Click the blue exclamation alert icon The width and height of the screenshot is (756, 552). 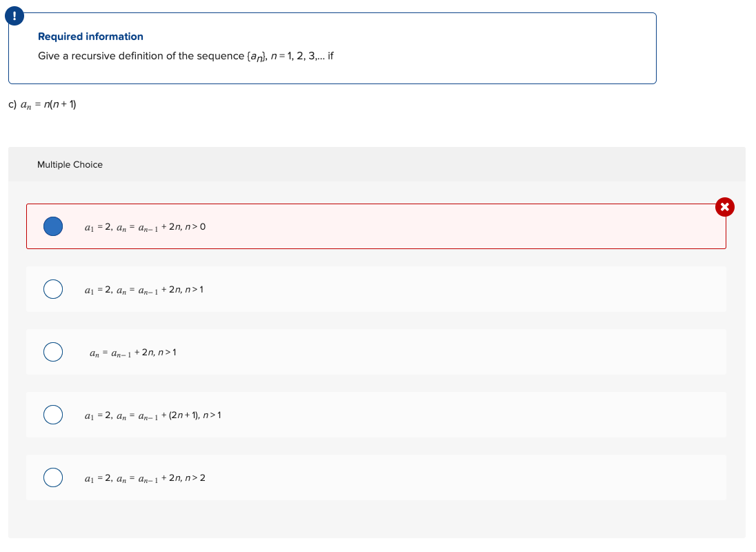click(x=14, y=15)
